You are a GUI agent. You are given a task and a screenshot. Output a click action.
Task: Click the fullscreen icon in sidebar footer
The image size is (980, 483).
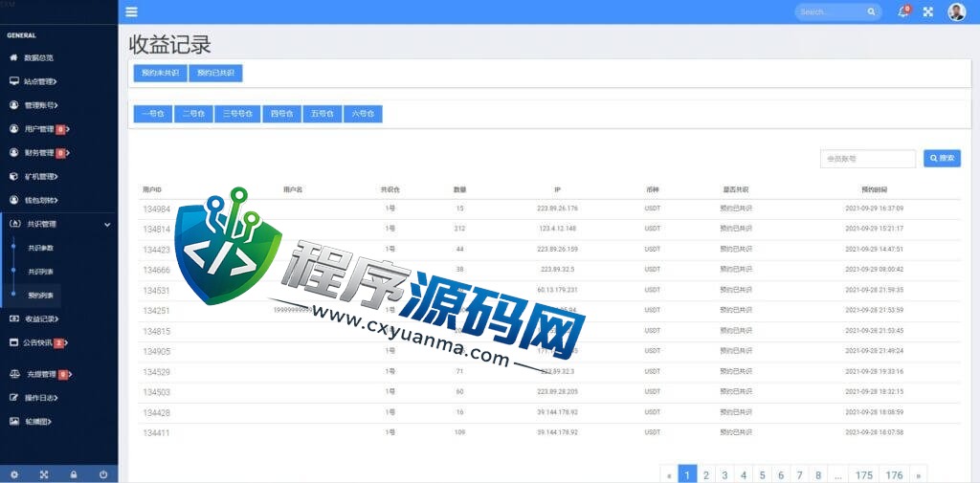44,475
